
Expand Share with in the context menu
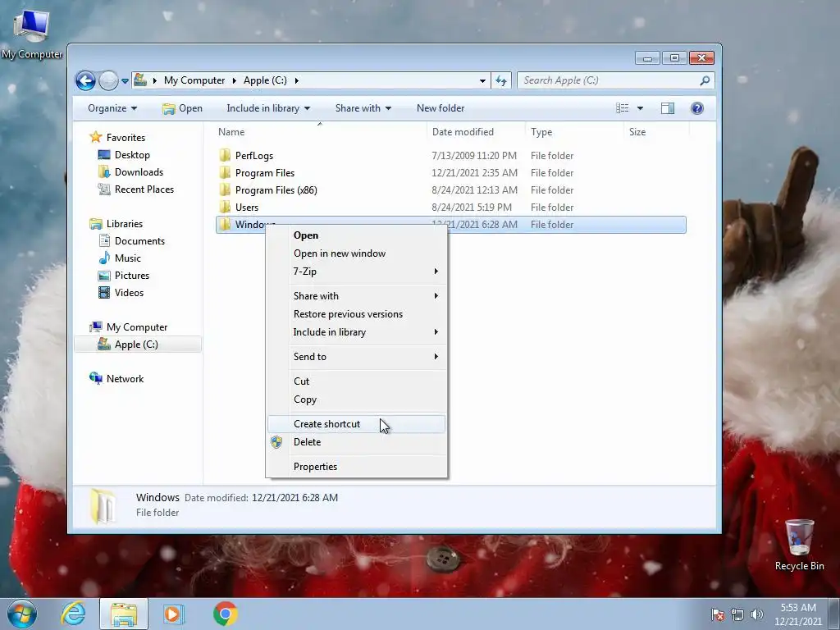[x=356, y=296]
